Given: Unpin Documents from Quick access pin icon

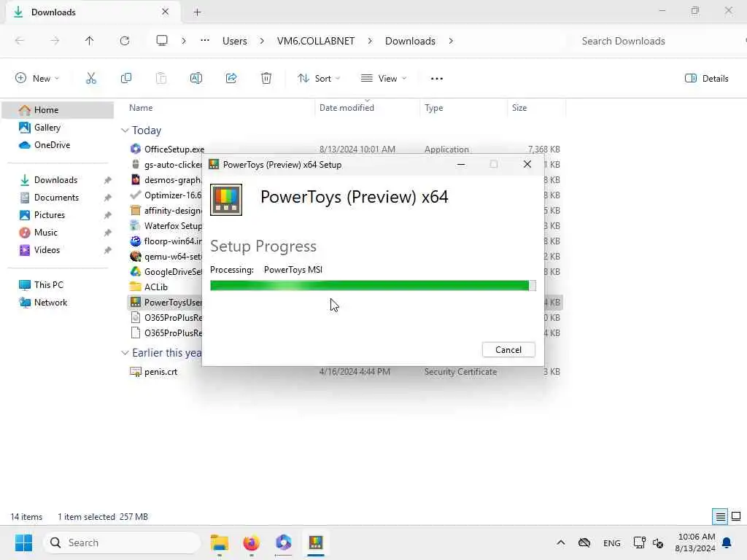Looking at the screenshot, I should [108, 198].
